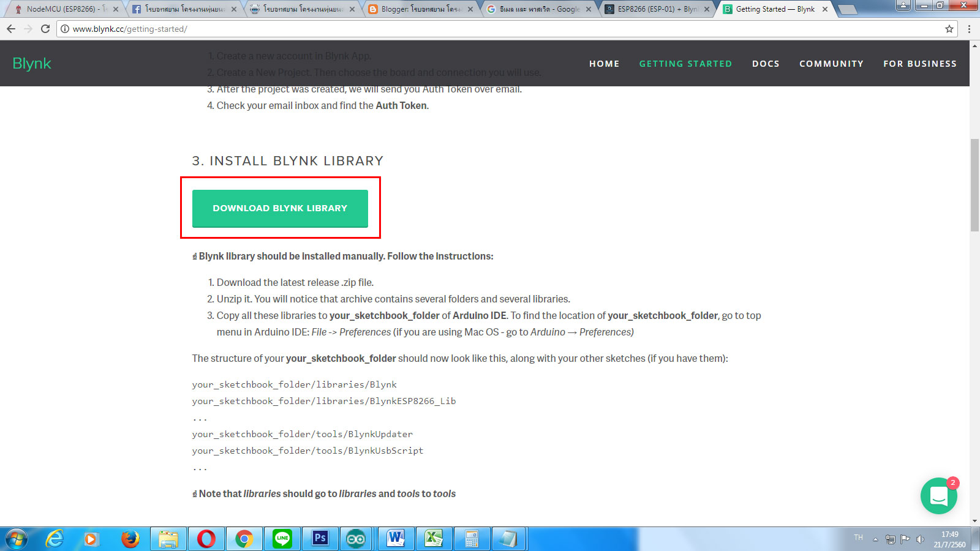This screenshot has width=980, height=551.
Task: Click the browser forward arrow
Action: tap(28, 29)
